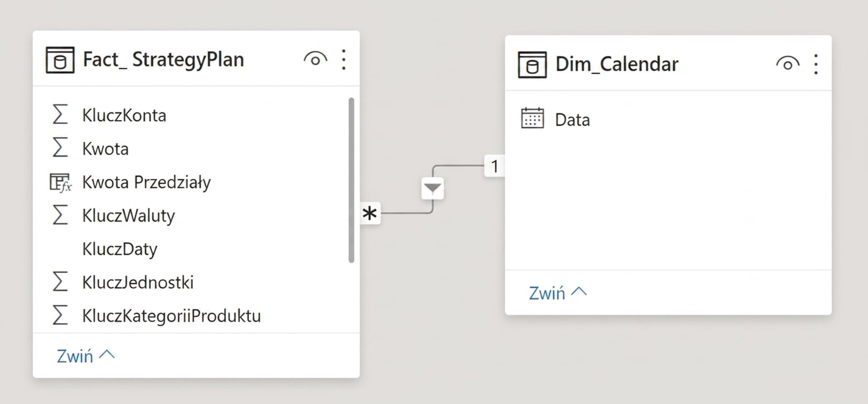868x404 pixels.
Task: Collapse Dim_Calendar with Zwiń
Action: 558,293
